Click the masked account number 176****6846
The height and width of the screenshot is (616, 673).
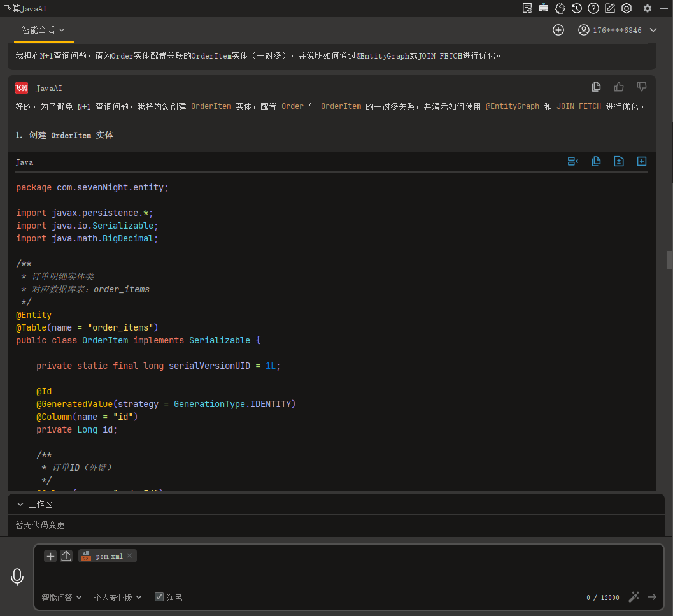[x=617, y=30]
